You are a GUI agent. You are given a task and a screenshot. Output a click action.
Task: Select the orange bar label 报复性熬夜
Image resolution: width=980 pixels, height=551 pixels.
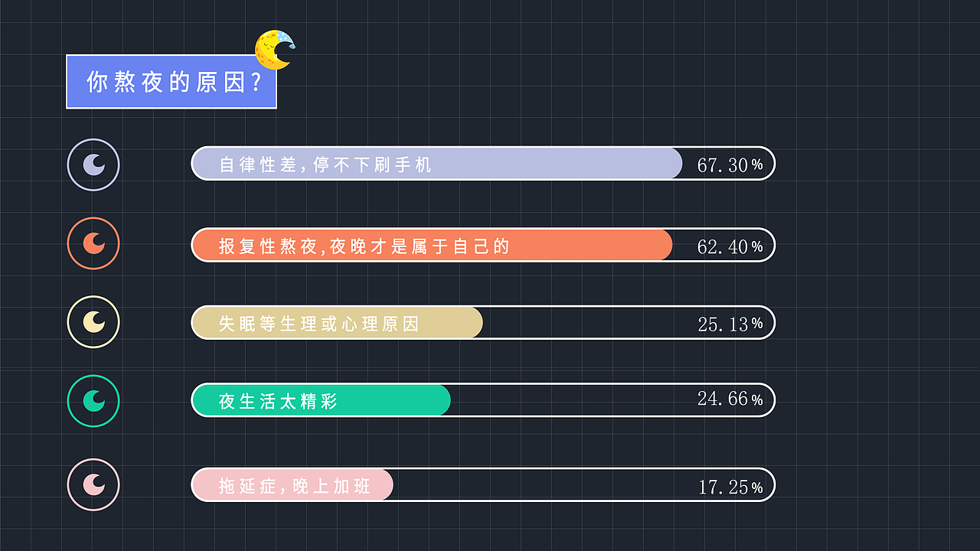(x=364, y=246)
